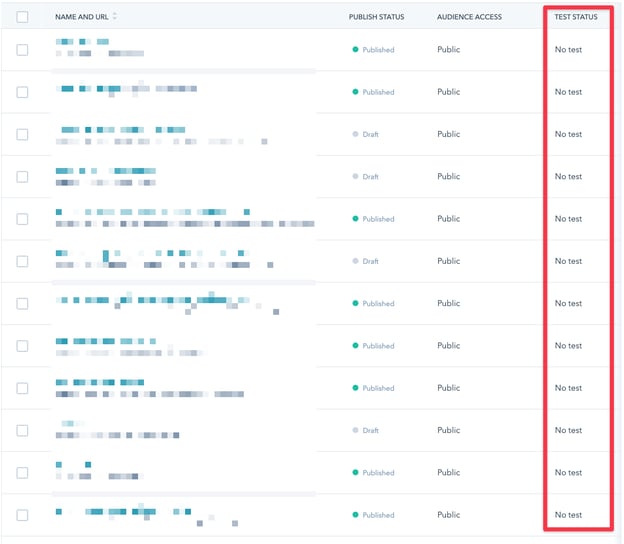Click the green Published dot in first row
The height and width of the screenshot is (544, 624).
click(x=355, y=50)
